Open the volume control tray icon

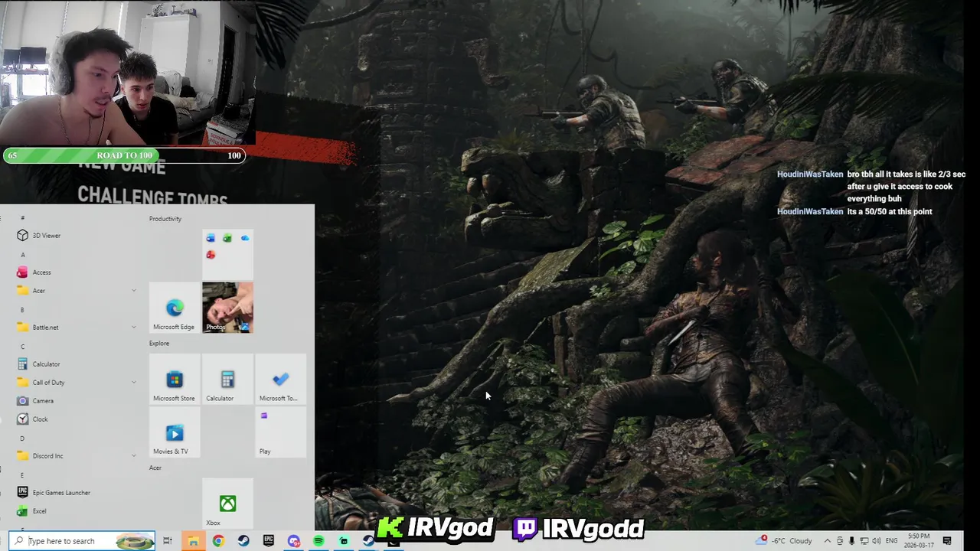coord(875,541)
